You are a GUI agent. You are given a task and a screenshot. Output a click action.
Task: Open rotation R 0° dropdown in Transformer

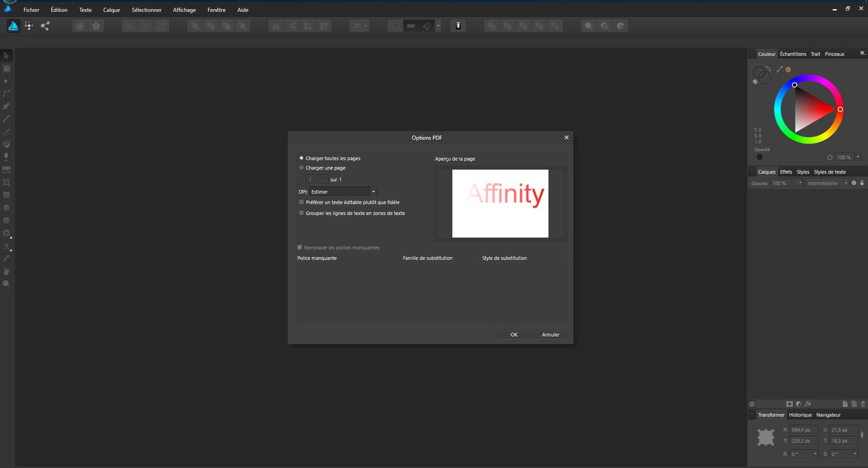(815, 454)
